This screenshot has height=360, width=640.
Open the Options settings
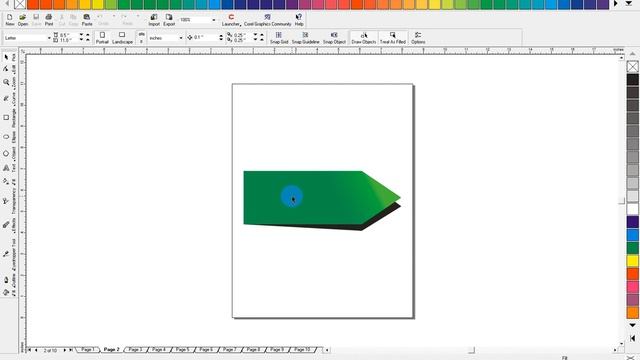(x=418, y=38)
